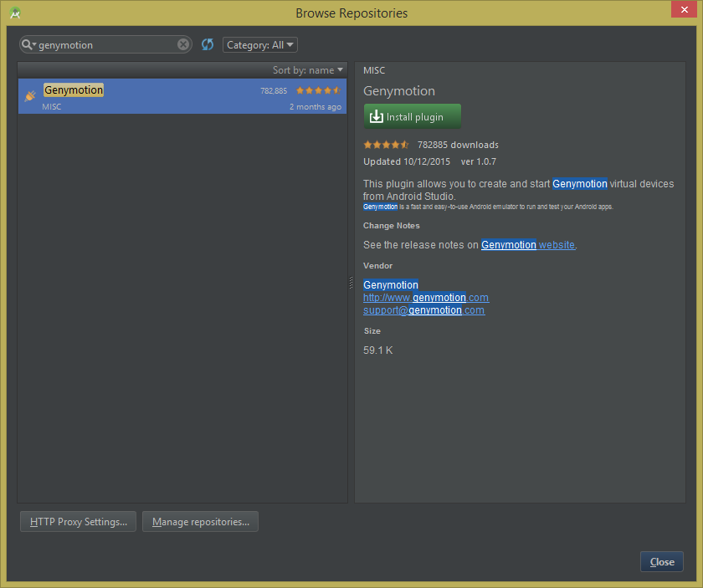Click the 'Updated 10/12/2015' text
The height and width of the screenshot is (588, 703).
407,161
